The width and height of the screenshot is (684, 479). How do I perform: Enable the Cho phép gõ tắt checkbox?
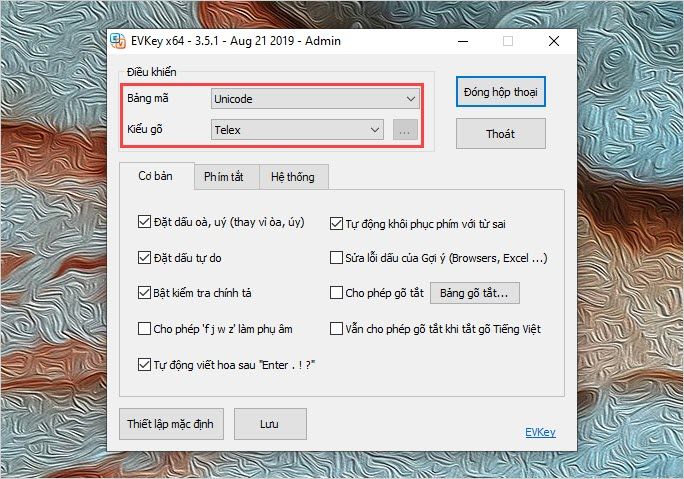(337, 293)
